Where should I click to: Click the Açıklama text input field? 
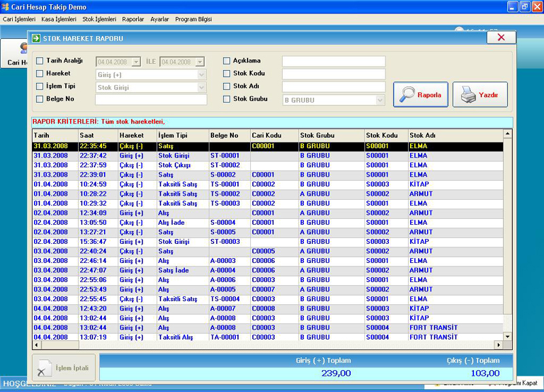click(x=333, y=61)
